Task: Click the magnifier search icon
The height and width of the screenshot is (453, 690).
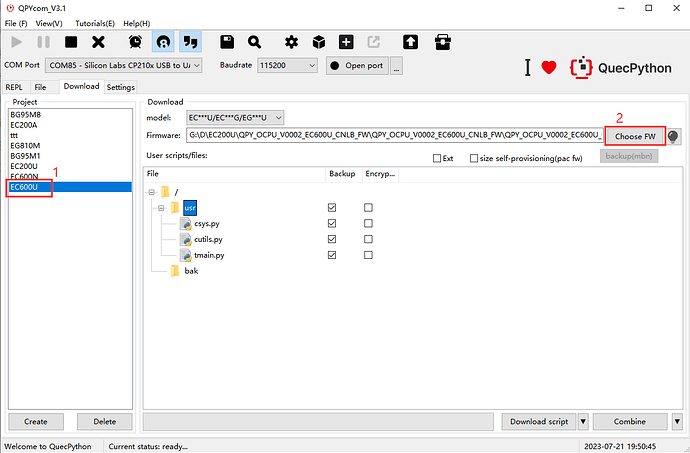Action: pos(255,42)
